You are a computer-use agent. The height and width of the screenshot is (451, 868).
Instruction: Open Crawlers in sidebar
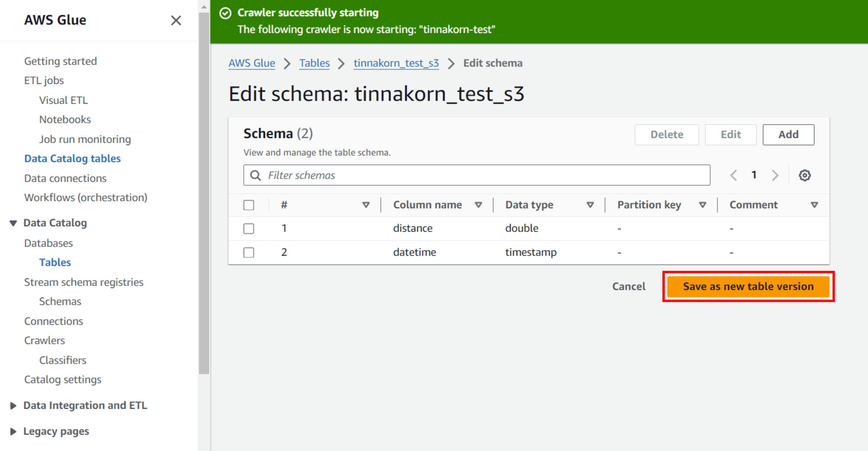click(45, 340)
